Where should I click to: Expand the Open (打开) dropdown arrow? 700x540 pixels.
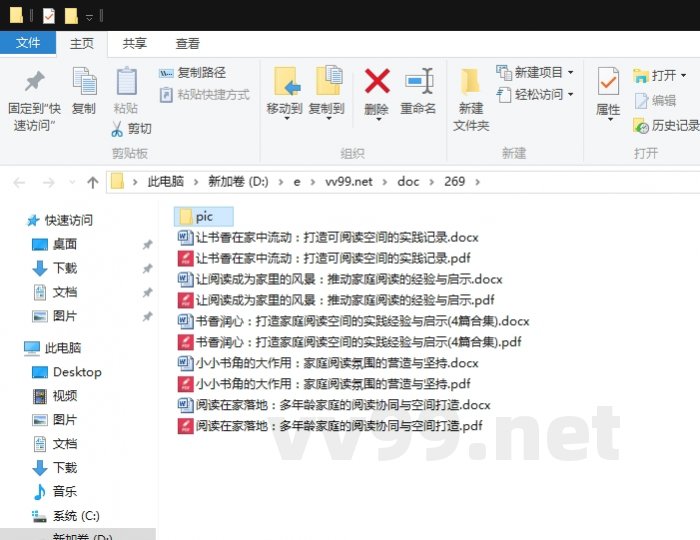click(x=683, y=75)
